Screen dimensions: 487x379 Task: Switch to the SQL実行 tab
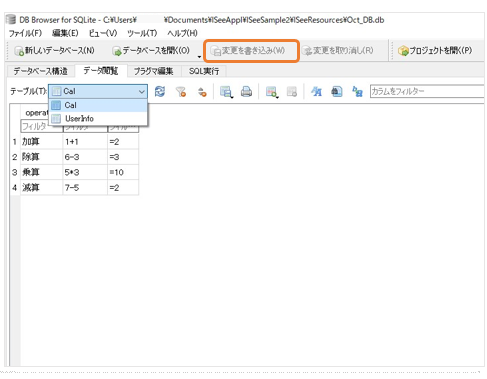[x=204, y=71]
